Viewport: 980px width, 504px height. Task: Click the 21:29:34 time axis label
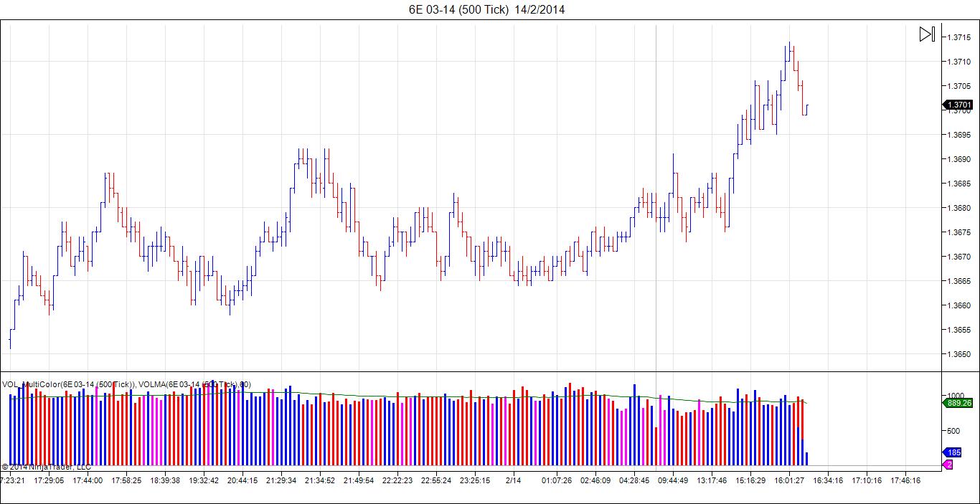point(281,480)
